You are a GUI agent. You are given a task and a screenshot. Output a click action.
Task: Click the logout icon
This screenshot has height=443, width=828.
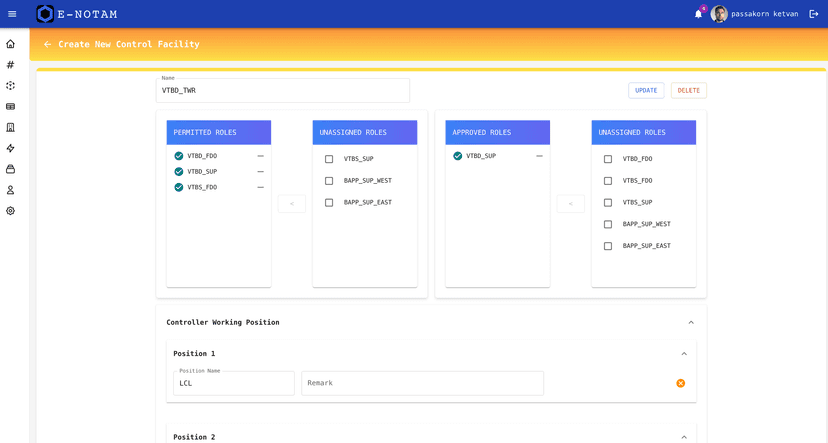(814, 14)
